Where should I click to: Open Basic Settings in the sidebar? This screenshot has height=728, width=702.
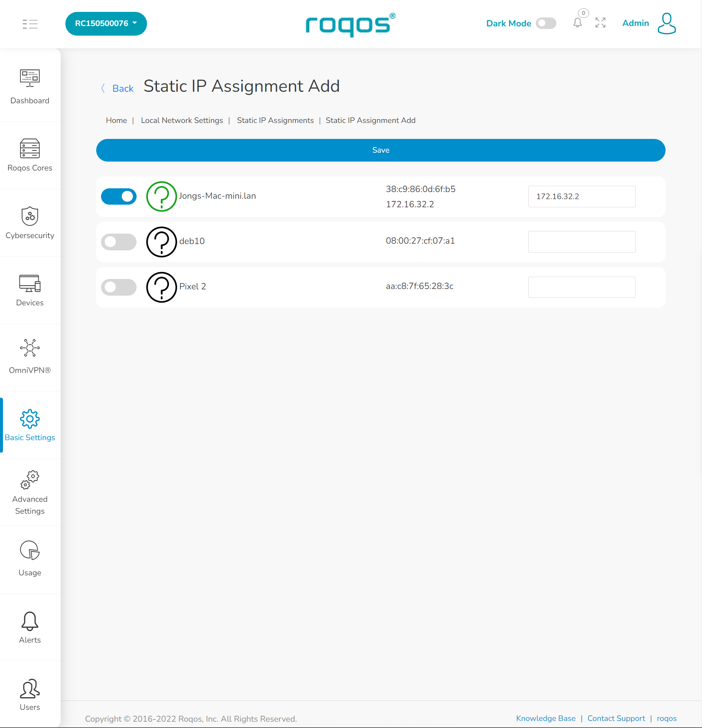pos(30,425)
